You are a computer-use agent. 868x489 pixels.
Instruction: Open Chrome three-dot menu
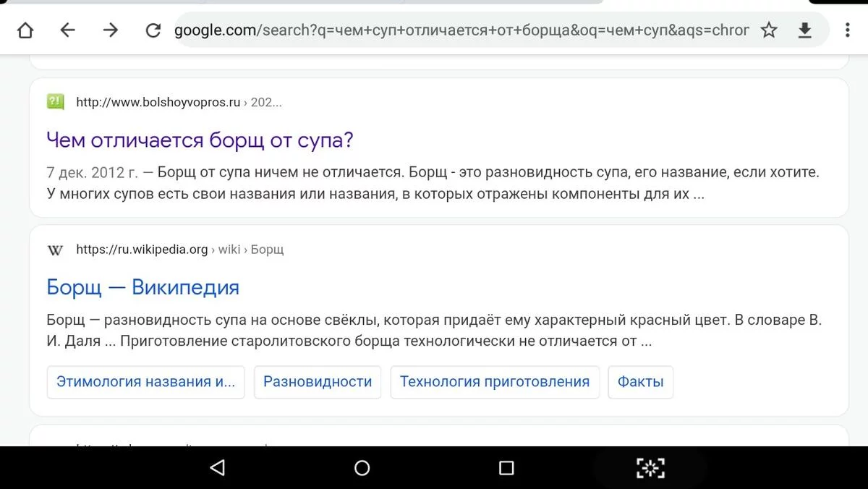tap(847, 30)
